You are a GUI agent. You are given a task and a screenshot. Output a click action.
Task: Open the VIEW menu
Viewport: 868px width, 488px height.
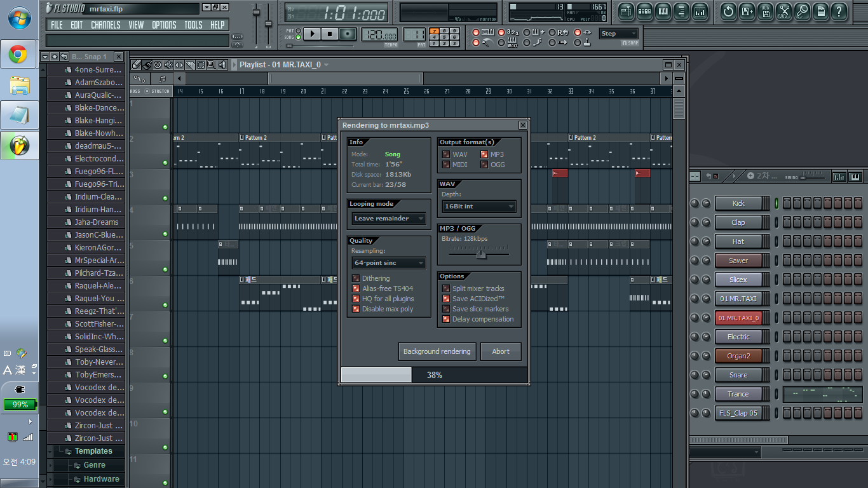[136, 25]
